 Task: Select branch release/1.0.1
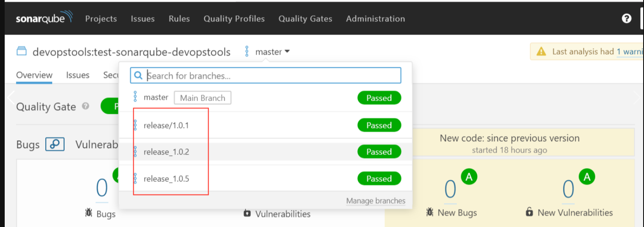point(265,125)
